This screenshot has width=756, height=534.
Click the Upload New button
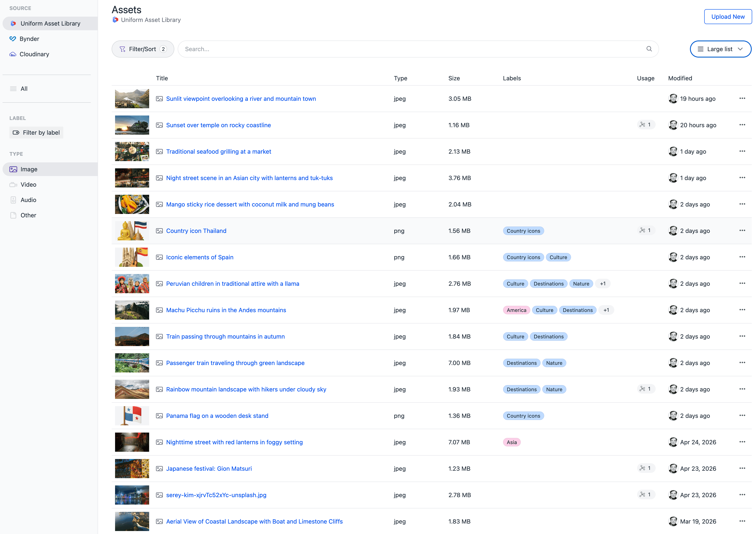(x=728, y=17)
